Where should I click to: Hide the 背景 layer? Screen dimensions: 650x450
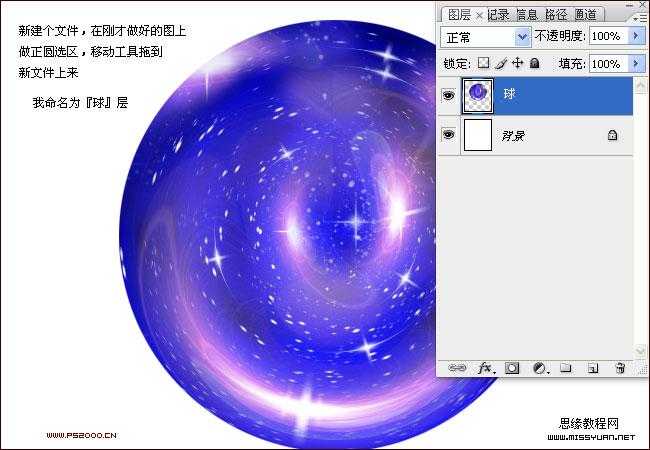click(448, 135)
